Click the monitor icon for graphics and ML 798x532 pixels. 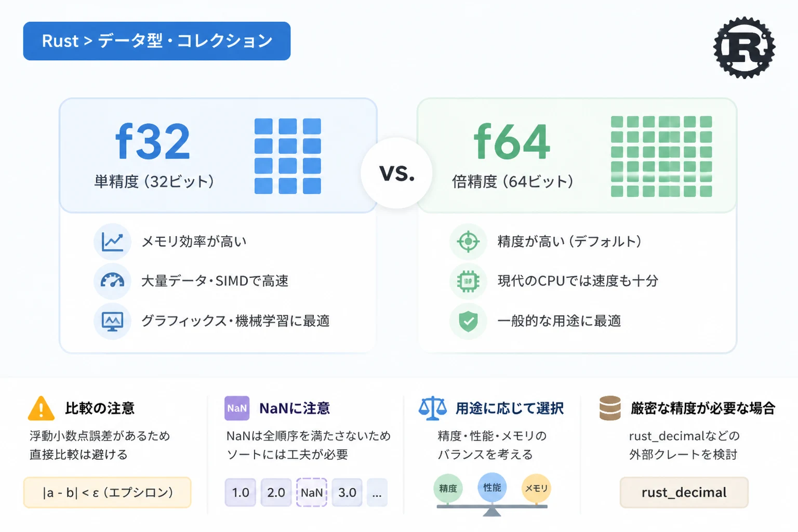click(112, 321)
